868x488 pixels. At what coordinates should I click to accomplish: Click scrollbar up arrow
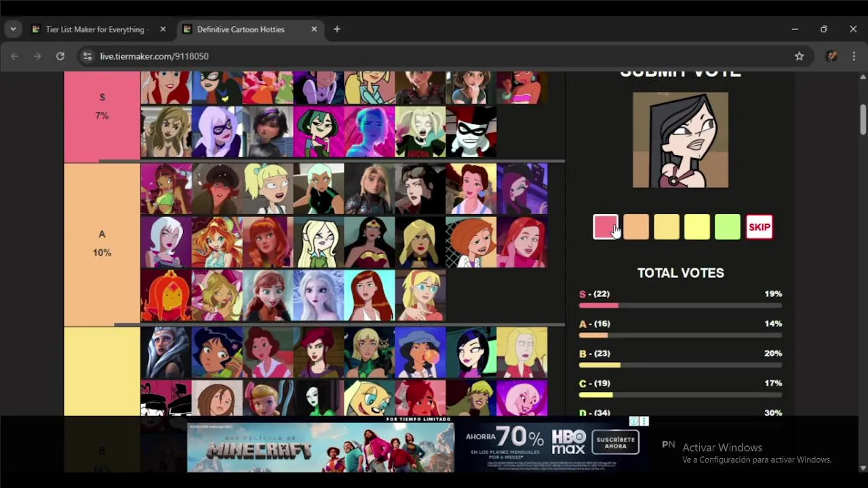(863, 76)
